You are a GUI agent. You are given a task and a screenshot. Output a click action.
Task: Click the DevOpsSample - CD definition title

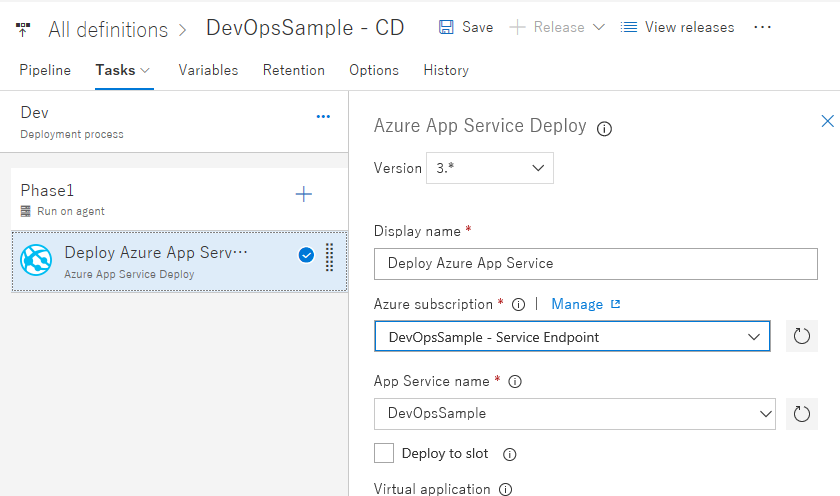pyautogui.click(x=305, y=28)
